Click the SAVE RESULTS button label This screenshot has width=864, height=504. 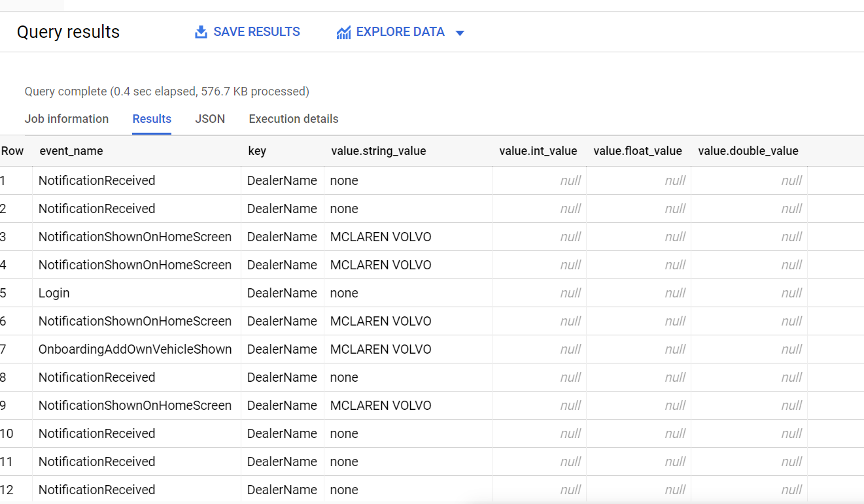click(x=257, y=32)
